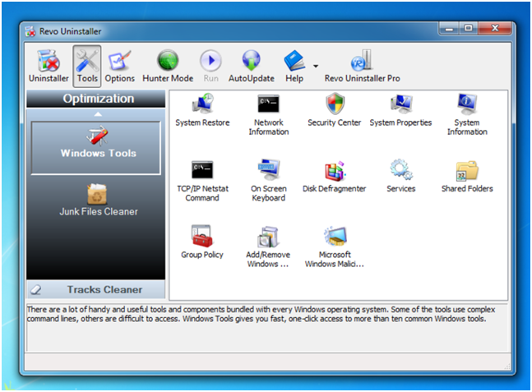Select Windows Tools in sidebar
532x392 pixels.
pyautogui.click(x=95, y=148)
